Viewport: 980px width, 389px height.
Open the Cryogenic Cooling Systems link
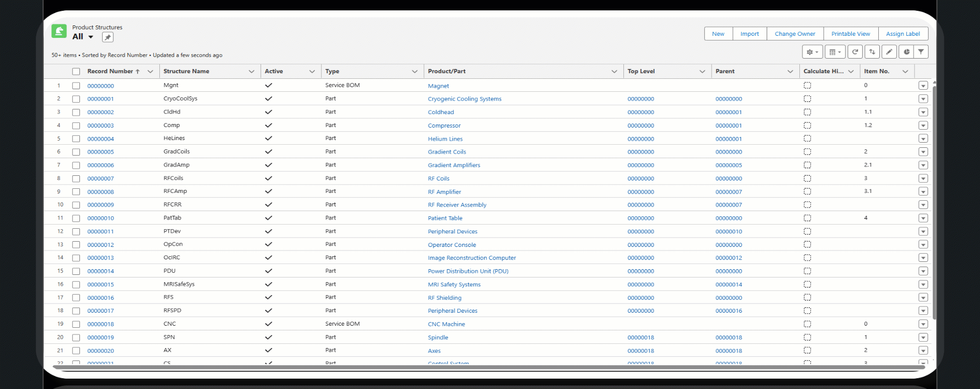(465, 99)
